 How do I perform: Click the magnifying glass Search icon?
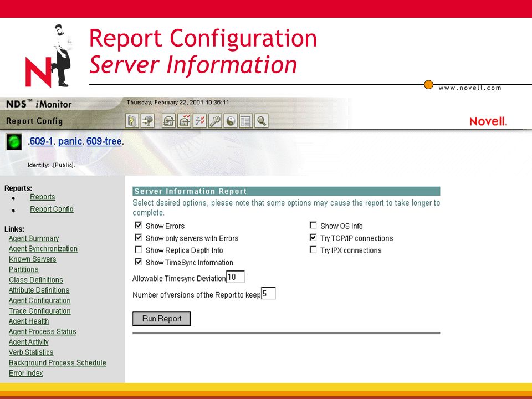click(x=261, y=121)
